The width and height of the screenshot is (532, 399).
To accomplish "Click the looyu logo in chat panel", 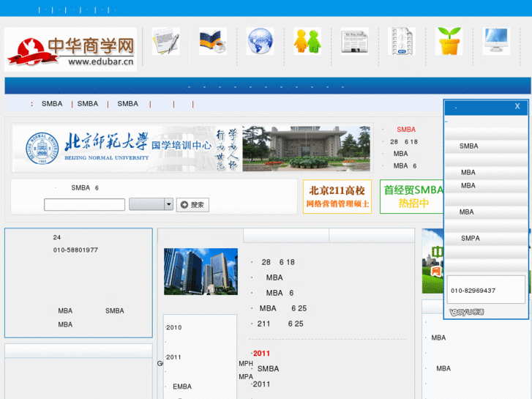I will (467, 312).
